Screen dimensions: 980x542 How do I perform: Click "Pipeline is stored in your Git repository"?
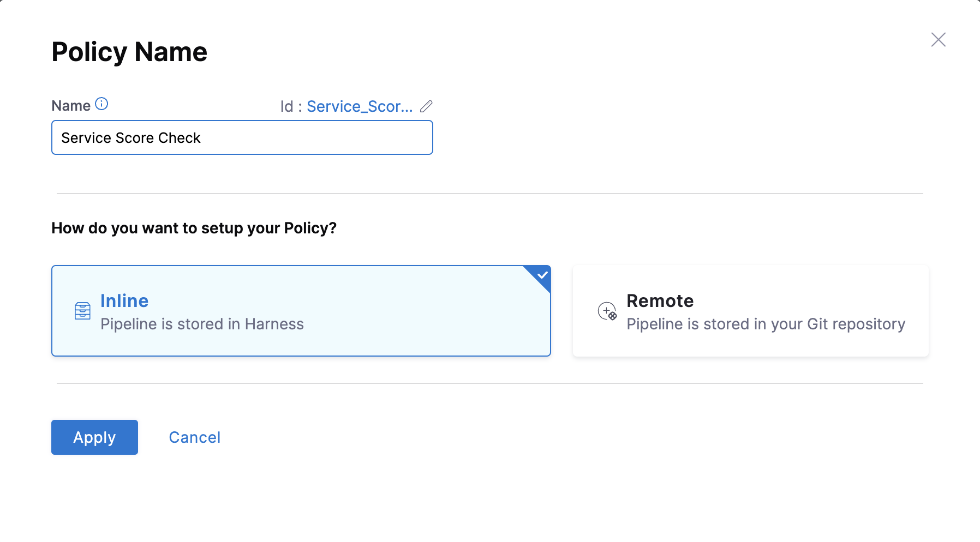[766, 324]
